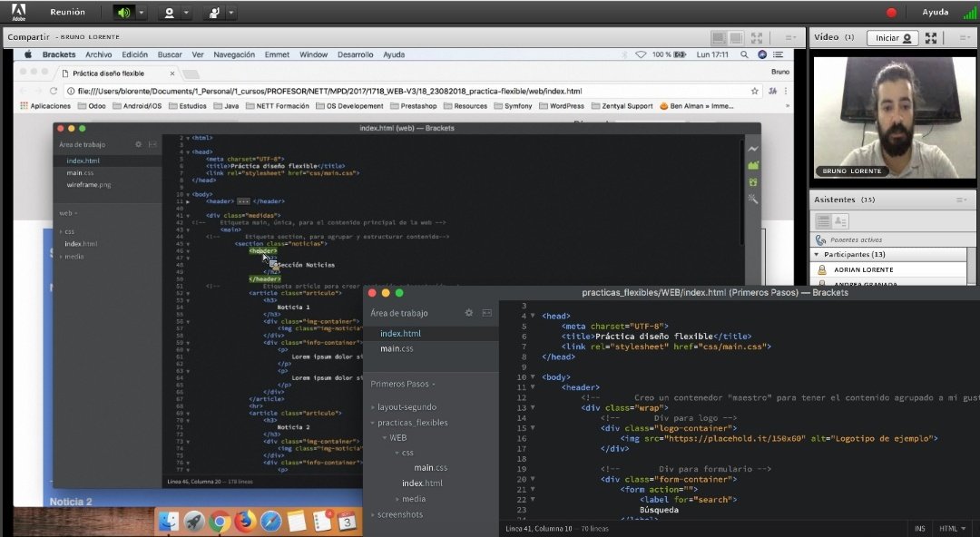The image size is (980, 537).
Task: Click the Iniciar video button
Action: [x=893, y=38]
